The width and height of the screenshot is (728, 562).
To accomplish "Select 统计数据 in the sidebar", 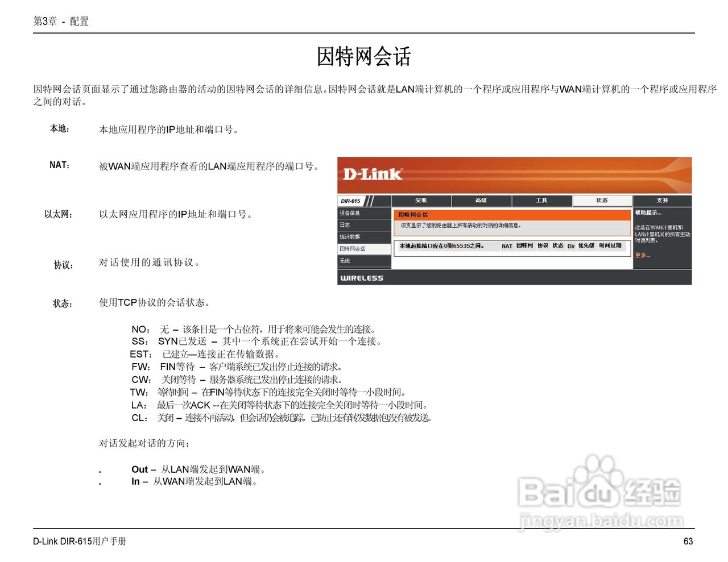I will pyautogui.click(x=364, y=237).
